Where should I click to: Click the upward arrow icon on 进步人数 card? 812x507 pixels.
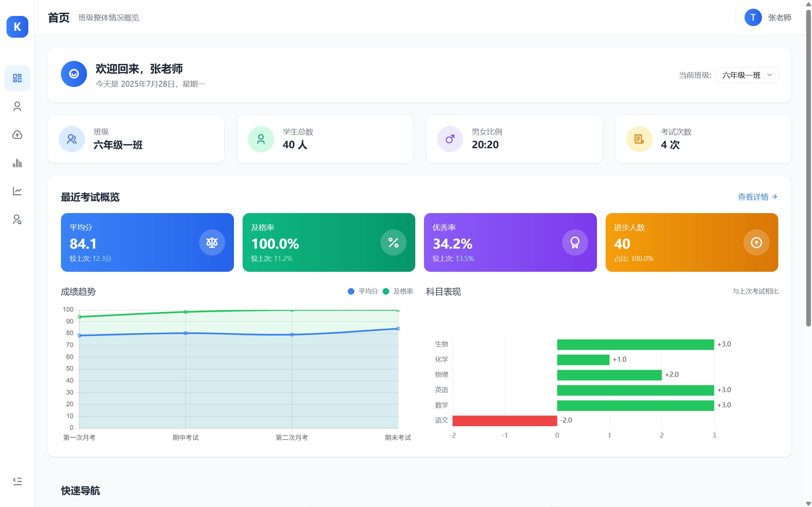click(756, 242)
